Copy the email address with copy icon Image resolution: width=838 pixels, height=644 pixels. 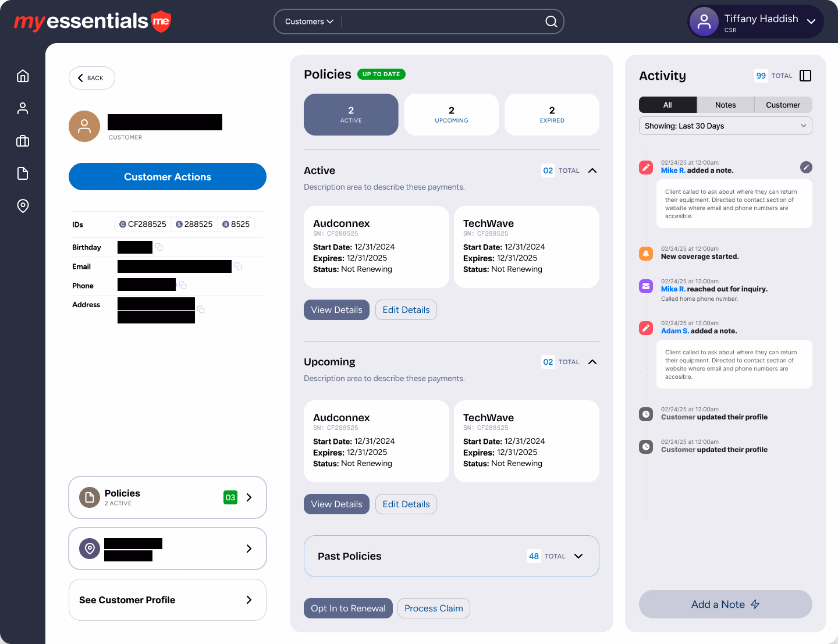click(x=238, y=266)
